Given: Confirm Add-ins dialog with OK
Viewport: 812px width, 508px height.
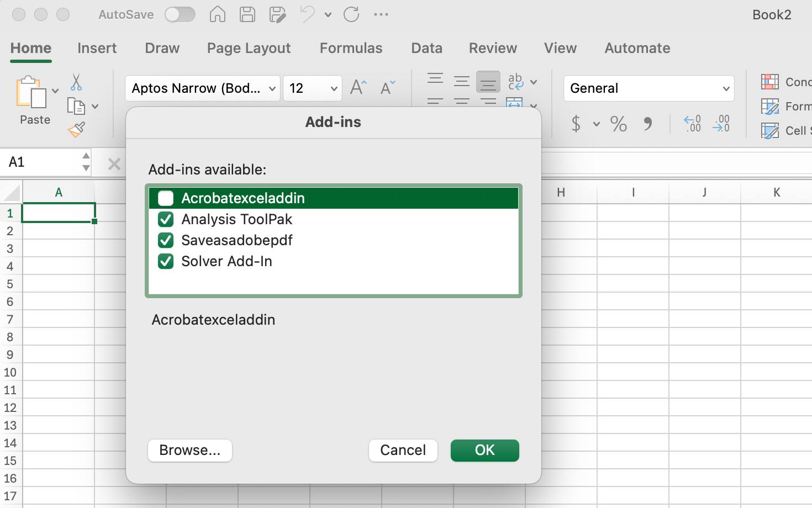Looking at the screenshot, I should 485,450.
